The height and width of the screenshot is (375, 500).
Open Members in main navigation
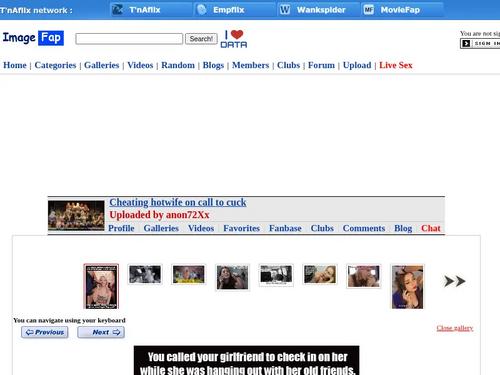coord(250,65)
